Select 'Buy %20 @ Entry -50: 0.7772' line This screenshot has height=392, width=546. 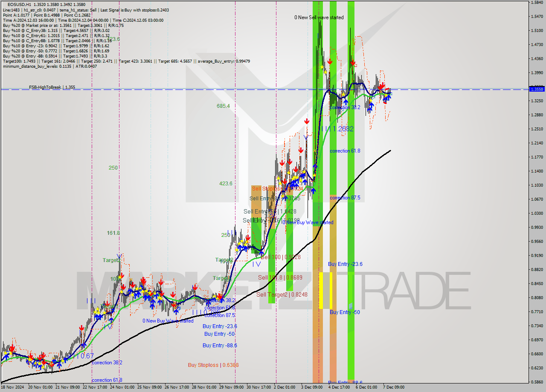tap(56, 51)
